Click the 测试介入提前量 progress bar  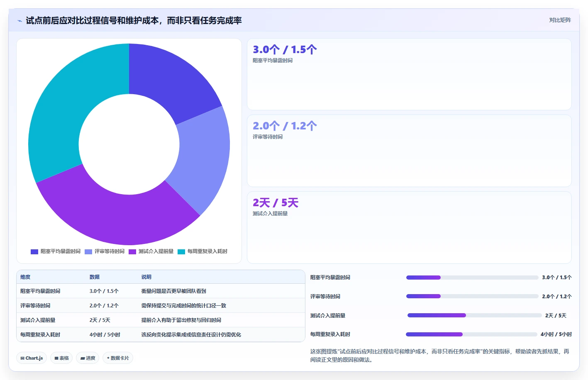click(x=475, y=315)
